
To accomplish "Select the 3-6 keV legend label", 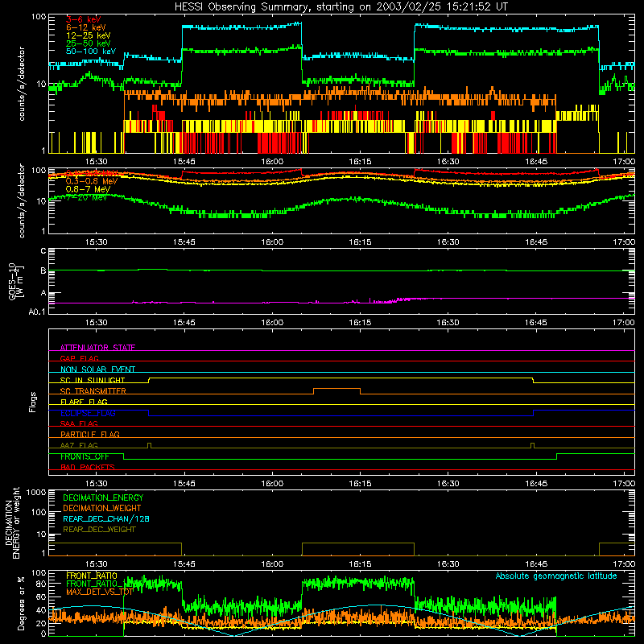I will 84,19.
